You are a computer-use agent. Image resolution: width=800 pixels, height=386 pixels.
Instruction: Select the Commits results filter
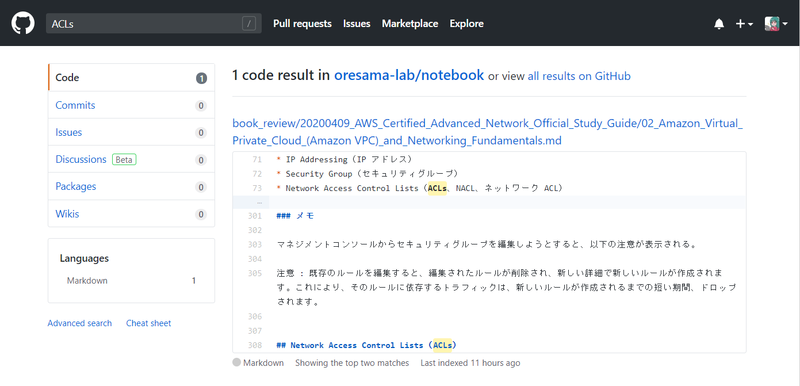click(131, 105)
